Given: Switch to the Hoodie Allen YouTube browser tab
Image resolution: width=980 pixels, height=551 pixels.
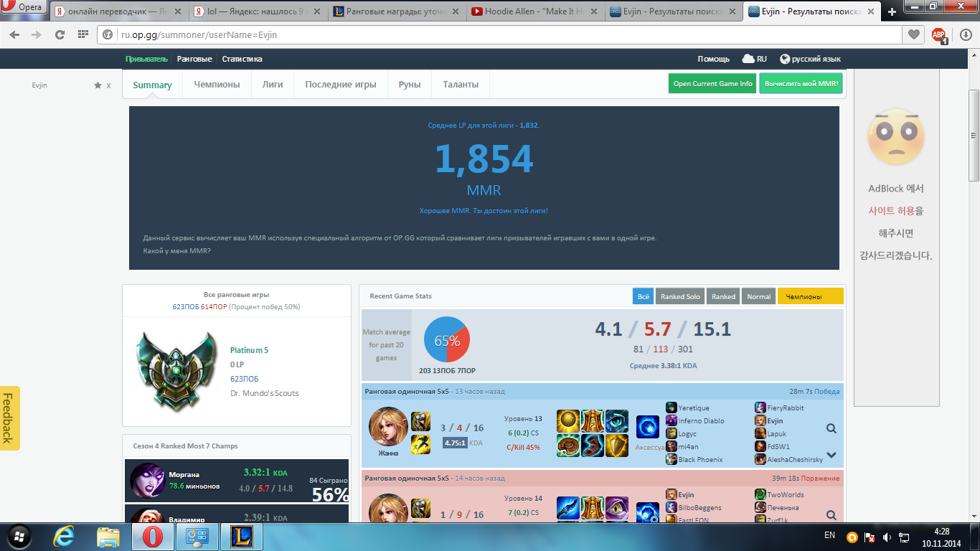Looking at the screenshot, I should tap(534, 11).
